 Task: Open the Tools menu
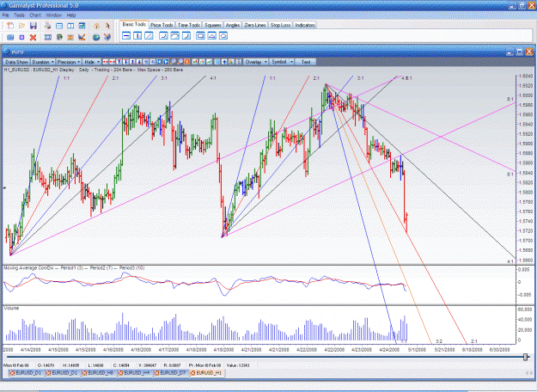pos(19,15)
